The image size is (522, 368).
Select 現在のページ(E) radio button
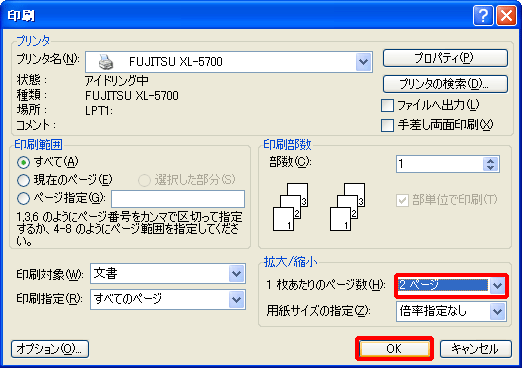[23, 180]
